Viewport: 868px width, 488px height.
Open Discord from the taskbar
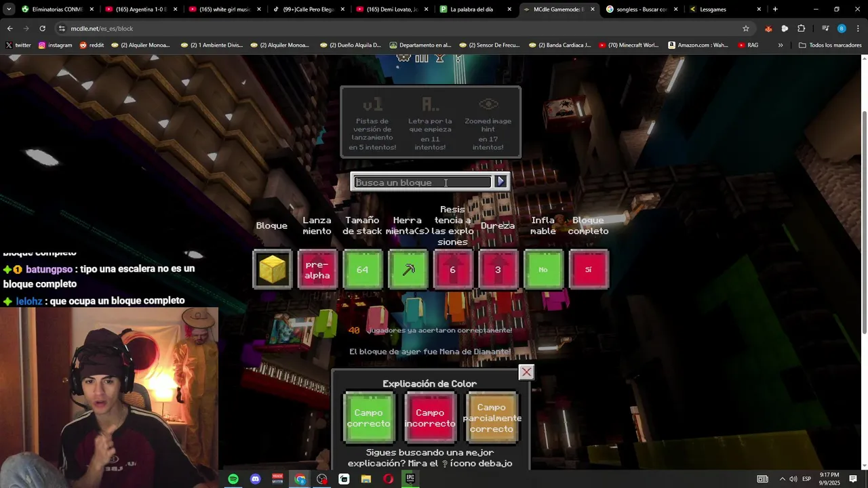pyautogui.click(x=256, y=479)
